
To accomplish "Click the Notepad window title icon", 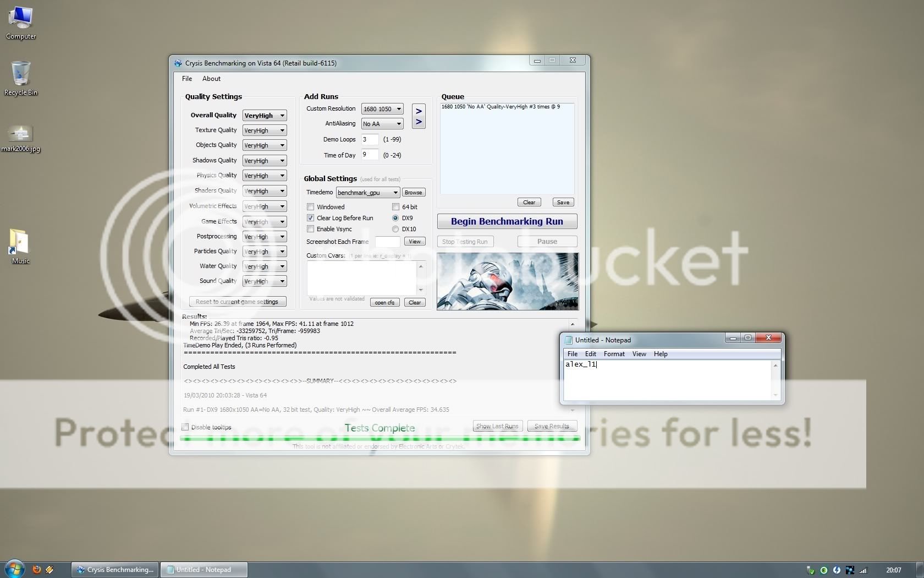I will coord(568,340).
